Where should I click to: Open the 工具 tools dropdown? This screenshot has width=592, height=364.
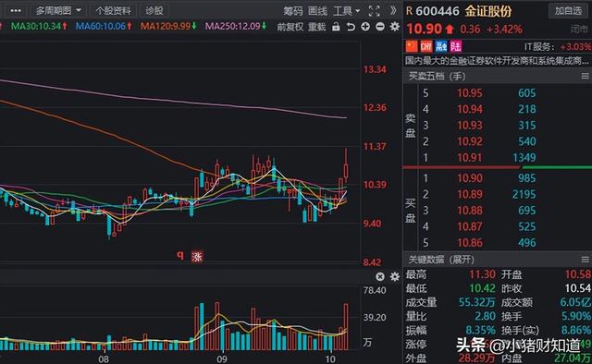click(347, 11)
